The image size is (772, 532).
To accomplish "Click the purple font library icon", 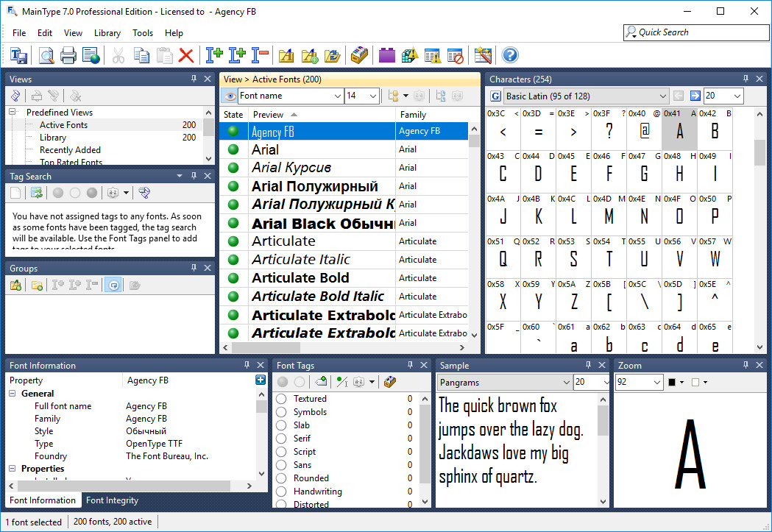I will pyautogui.click(x=387, y=55).
